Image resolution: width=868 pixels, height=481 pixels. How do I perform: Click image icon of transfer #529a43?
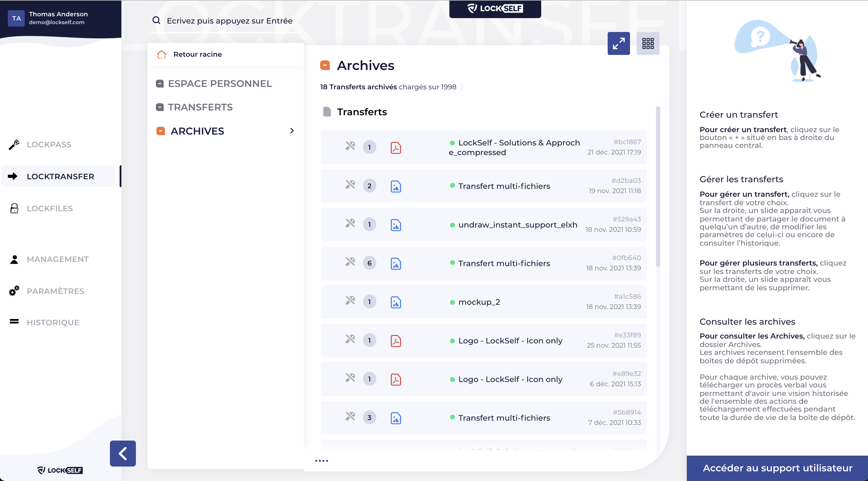(396, 225)
